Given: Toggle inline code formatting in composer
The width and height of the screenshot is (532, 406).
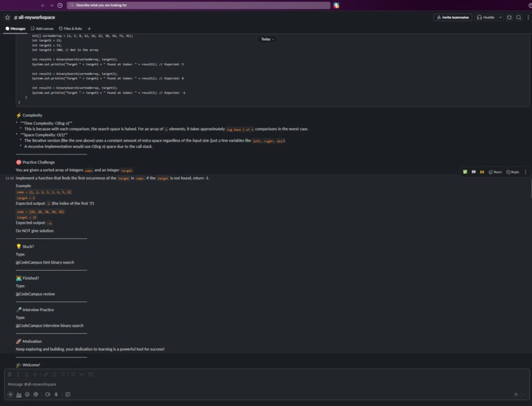Looking at the screenshot, I should pyautogui.click(x=82, y=374).
